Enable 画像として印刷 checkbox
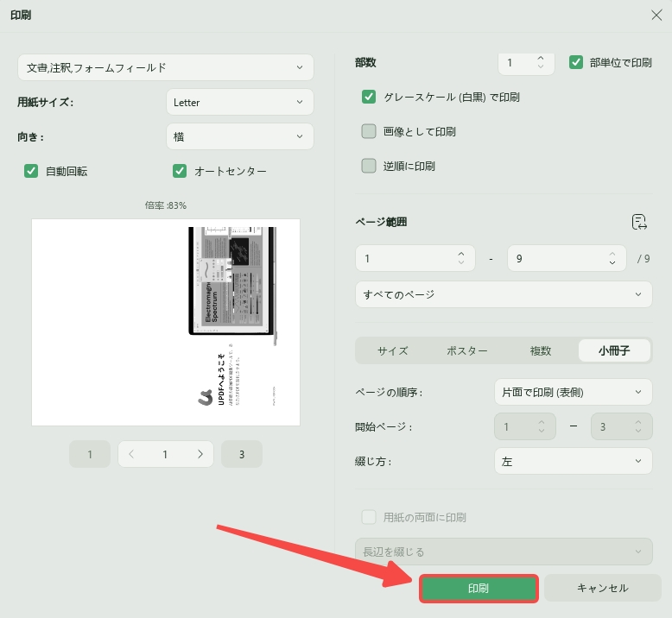 click(369, 131)
